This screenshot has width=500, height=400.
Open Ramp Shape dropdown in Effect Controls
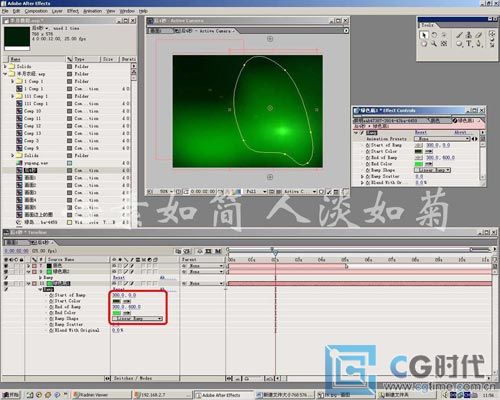(433, 170)
